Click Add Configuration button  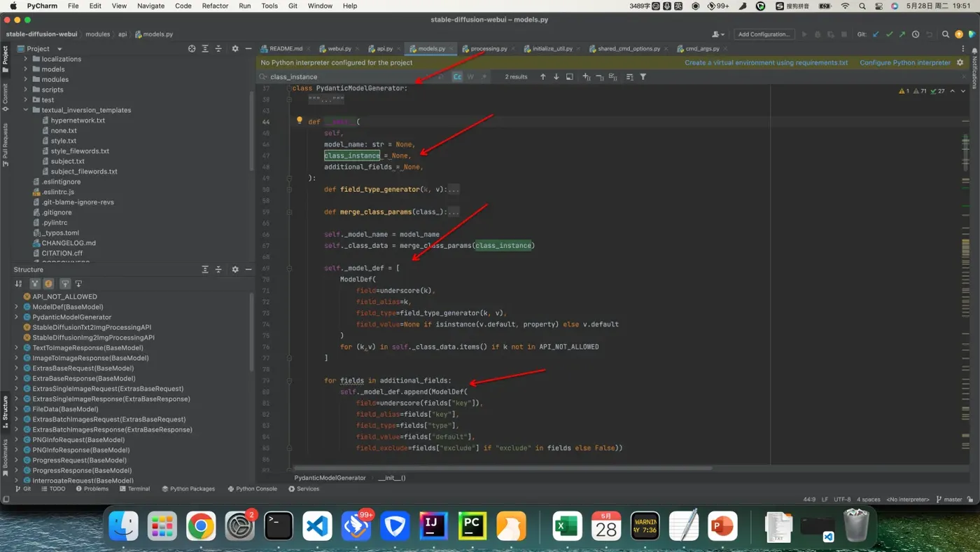[764, 34]
